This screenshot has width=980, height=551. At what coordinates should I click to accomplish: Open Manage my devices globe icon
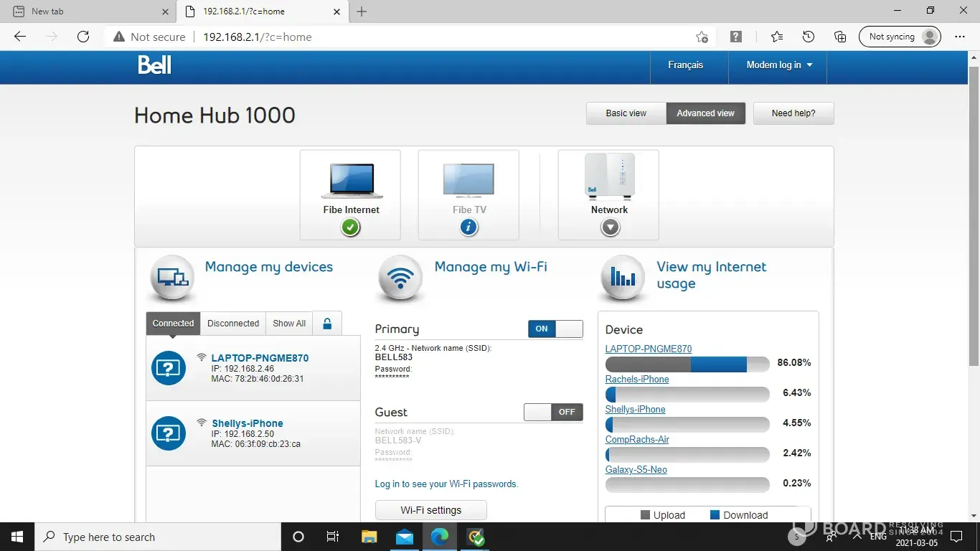tap(172, 277)
